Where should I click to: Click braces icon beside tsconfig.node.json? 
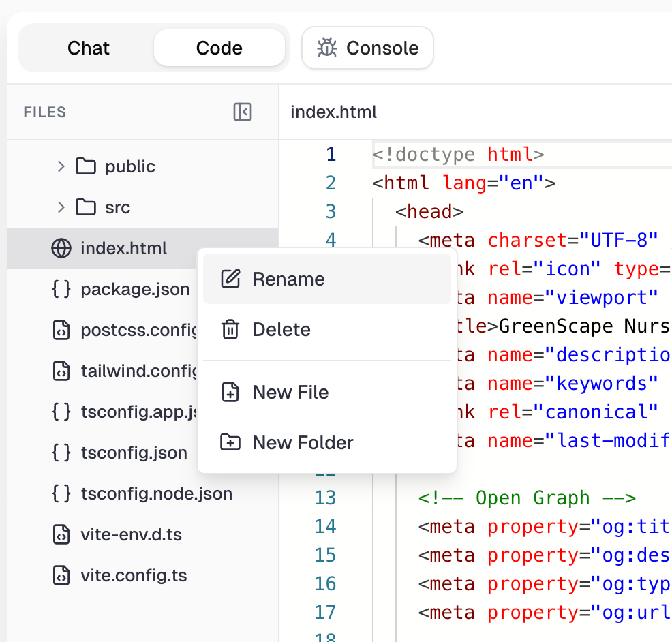pyautogui.click(x=61, y=493)
